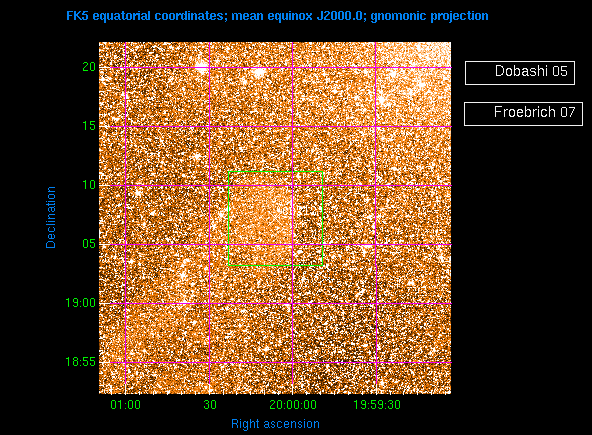
Task: Select the Froebrich 07 button
Action: (x=523, y=114)
